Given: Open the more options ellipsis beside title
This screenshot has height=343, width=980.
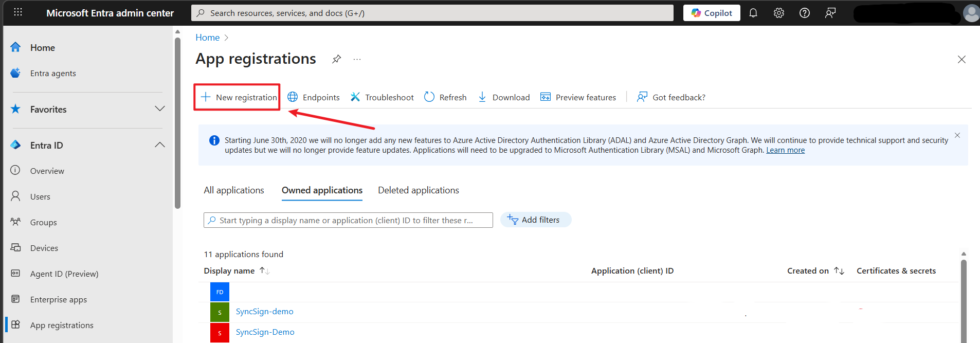Looking at the screenshot, I should point(357,59).
